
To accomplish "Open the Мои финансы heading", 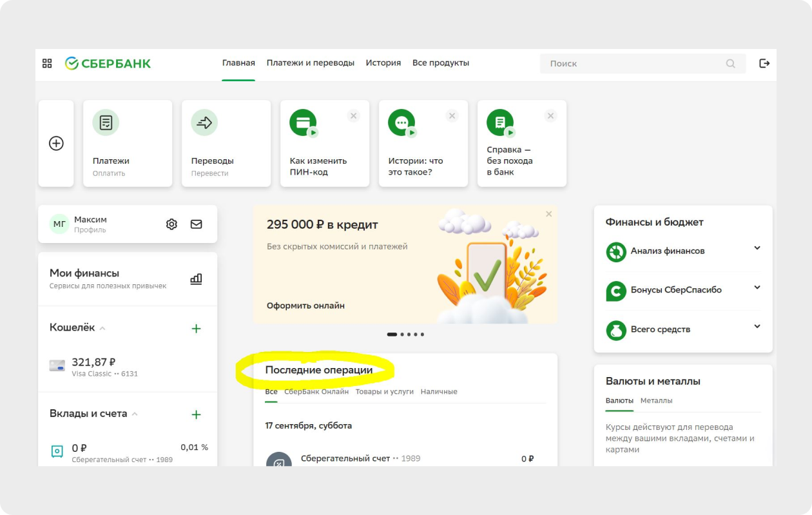I will coord(84,273).
